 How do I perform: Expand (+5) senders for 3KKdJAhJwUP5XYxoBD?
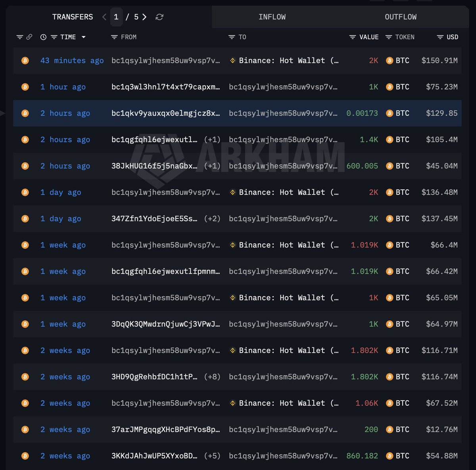click(212, 456)
